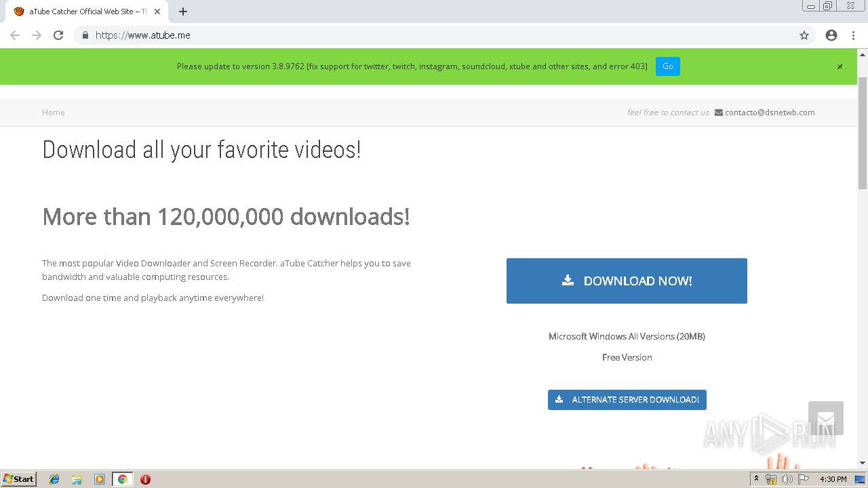The image size is (868, 488).
Task: Click the browser forward arrow
Action: pos(37,35)
